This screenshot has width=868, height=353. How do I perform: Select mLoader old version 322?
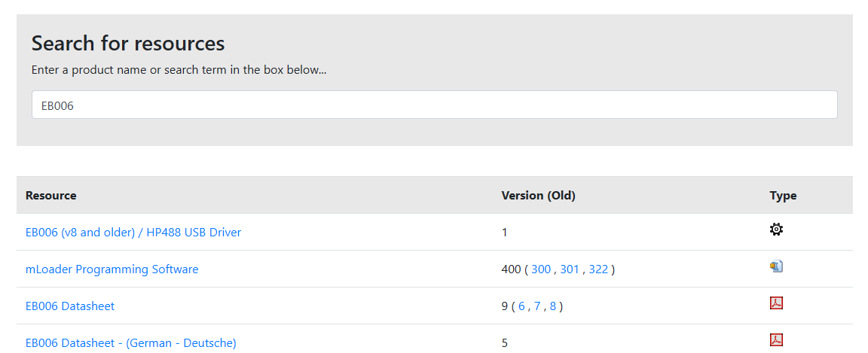598,269
